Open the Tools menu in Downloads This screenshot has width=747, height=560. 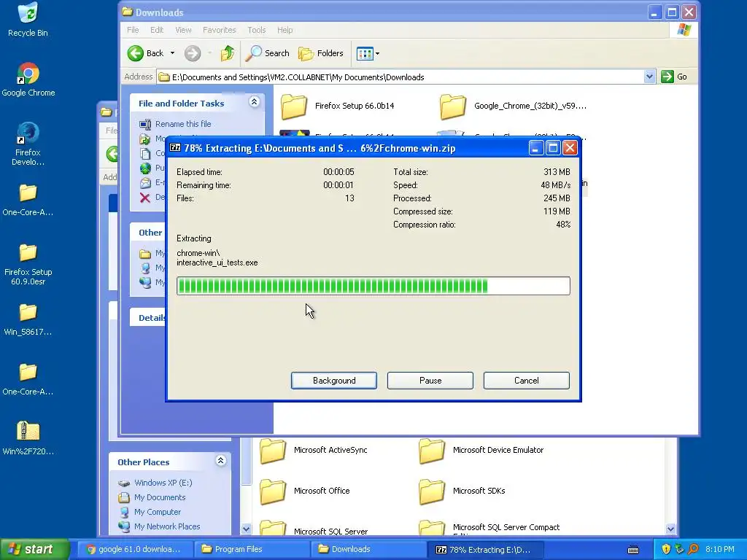(256, 30)
